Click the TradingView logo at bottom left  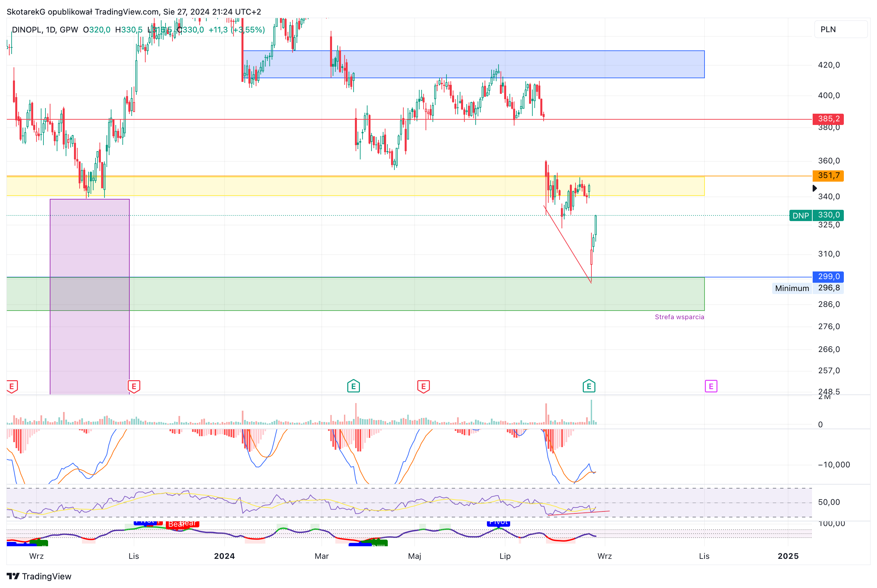[x=39, y=576]
